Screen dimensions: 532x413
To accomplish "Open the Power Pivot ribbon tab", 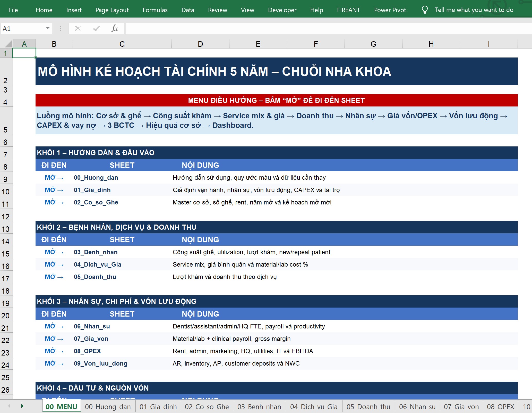I will tap(390, 10).
